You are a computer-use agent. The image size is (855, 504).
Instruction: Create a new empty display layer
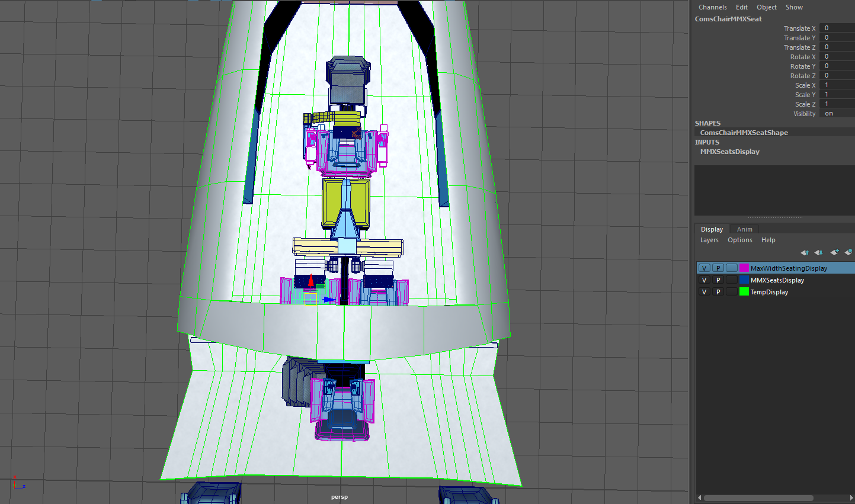(x=834, y=253)
